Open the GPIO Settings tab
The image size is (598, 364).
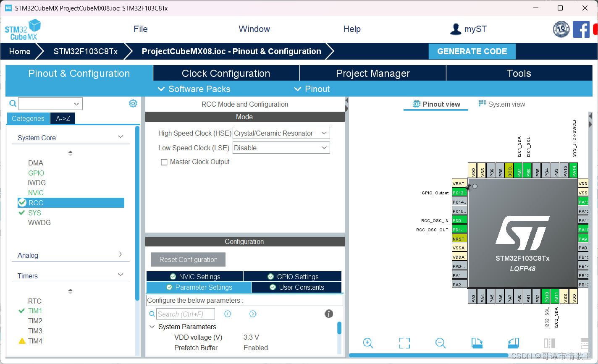(293, 277)
